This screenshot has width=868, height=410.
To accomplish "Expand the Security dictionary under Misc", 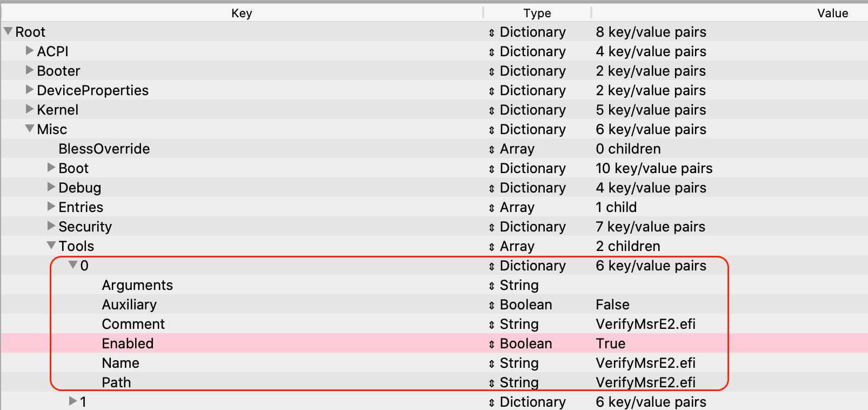I will [51, 226].
